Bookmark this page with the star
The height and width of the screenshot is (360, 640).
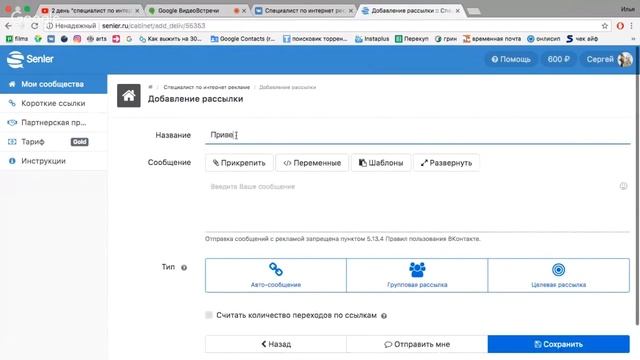pos(604,26)
